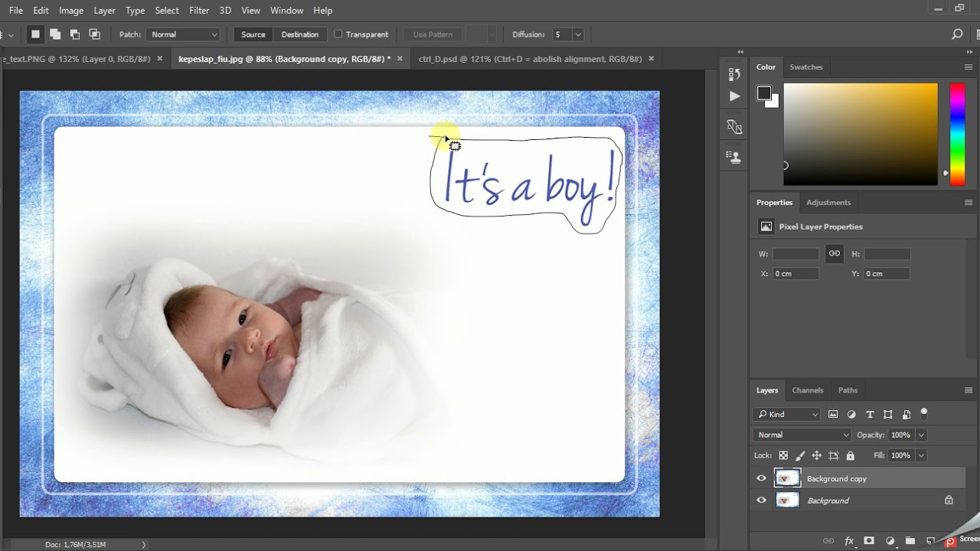This screenshot has width=980, height=551.
Task: Open the Filter menu
Action: pyautogui.click(x=199, y=11)
